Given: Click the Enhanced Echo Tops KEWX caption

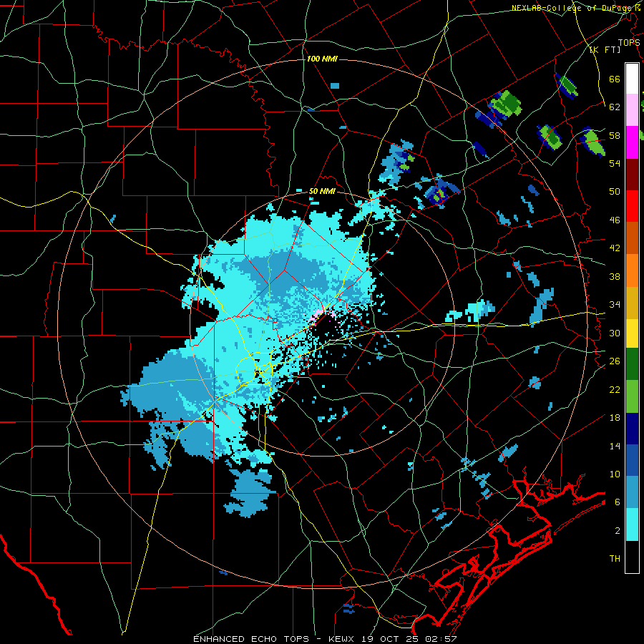Looking at the screenshot, I should coord(325,639).
